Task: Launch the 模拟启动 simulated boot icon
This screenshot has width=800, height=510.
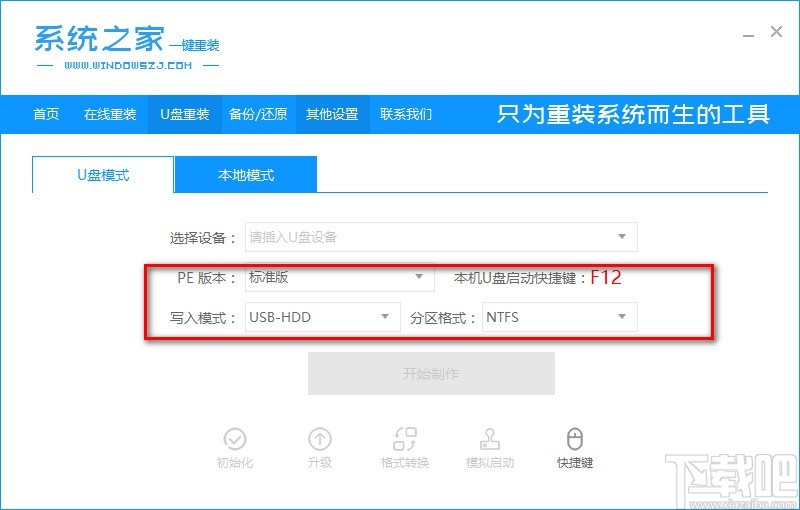Action: click(490, 439)
